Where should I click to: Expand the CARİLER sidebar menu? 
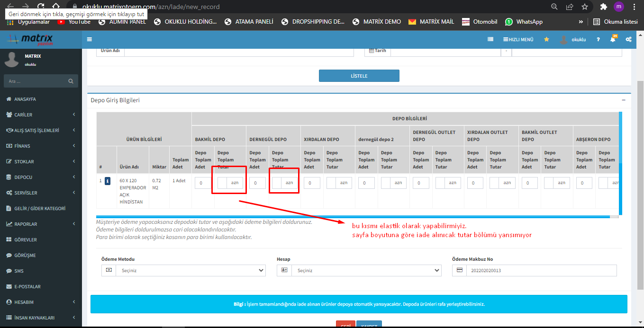coord(41,115)
